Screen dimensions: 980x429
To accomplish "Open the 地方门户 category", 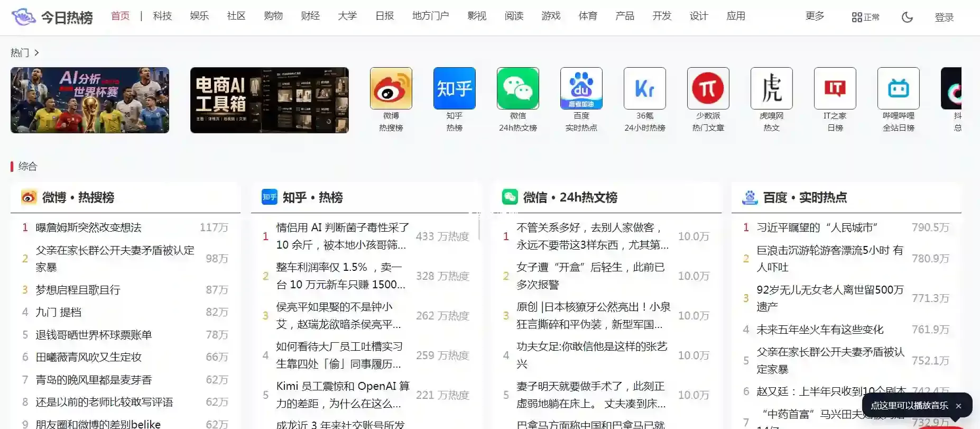I will point(430,16).
